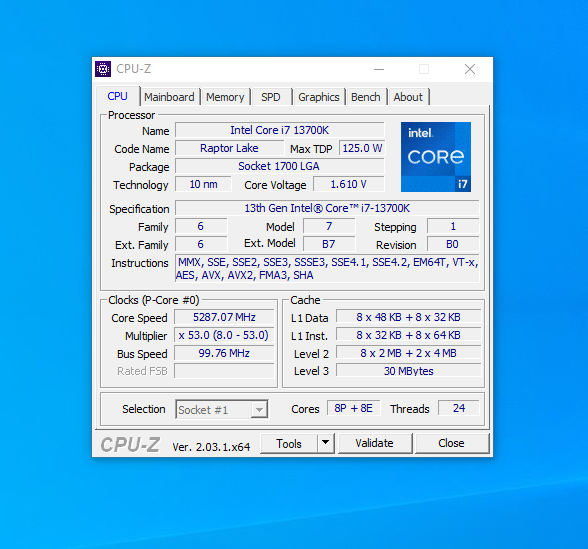Viewport: 588px width, 549px height.
Task: Click the Threads value 24
Action: click(x=459, y=408)
